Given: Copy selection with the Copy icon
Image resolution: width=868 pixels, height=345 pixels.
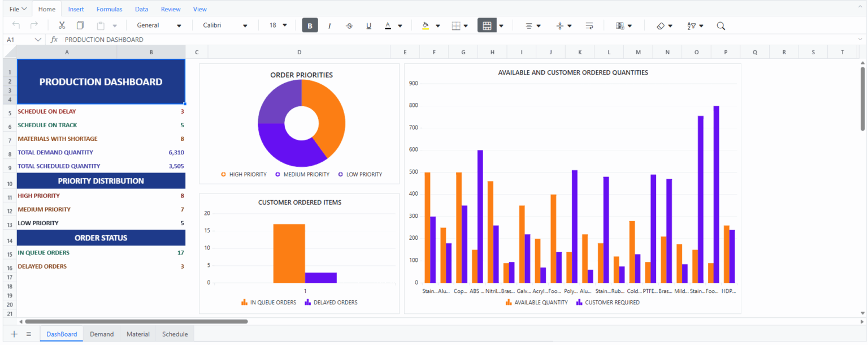Looking at the screenshot, I should [80, 25].
